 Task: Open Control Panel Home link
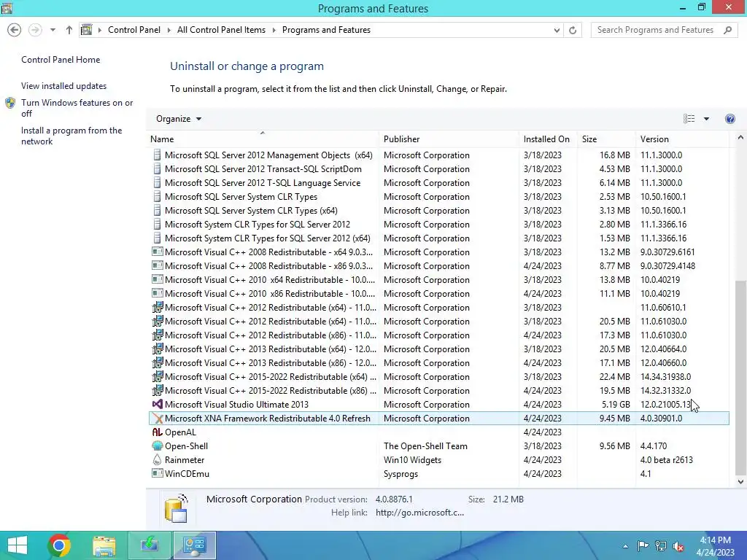click(61, 60)
